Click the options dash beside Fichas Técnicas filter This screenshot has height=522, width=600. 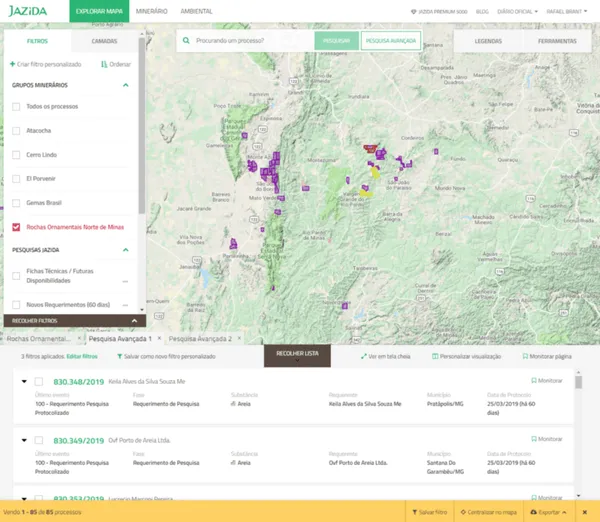(x=125, y=281)
